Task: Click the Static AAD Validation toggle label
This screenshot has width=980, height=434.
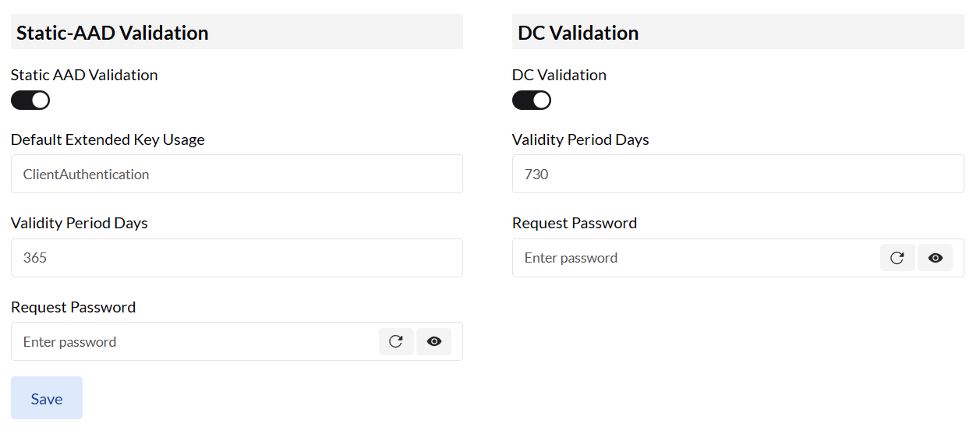Action: pyautogui.click(x=84, y=76)
